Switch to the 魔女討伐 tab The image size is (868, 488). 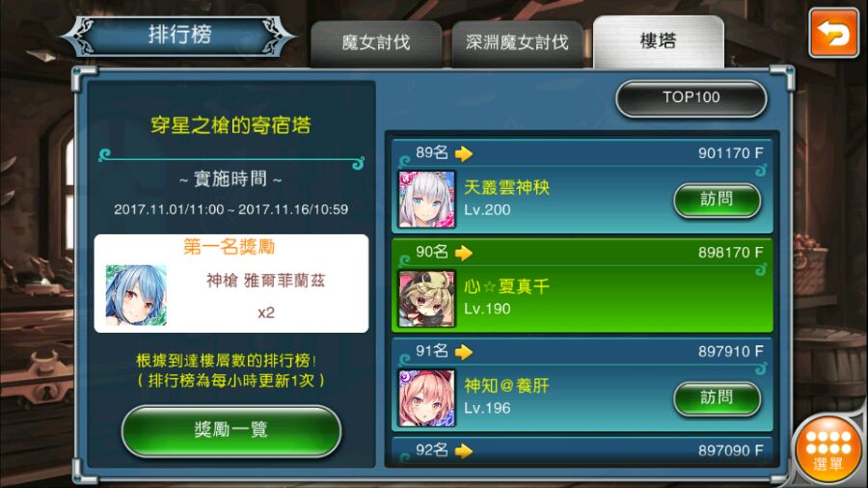(x=376, y=44)
